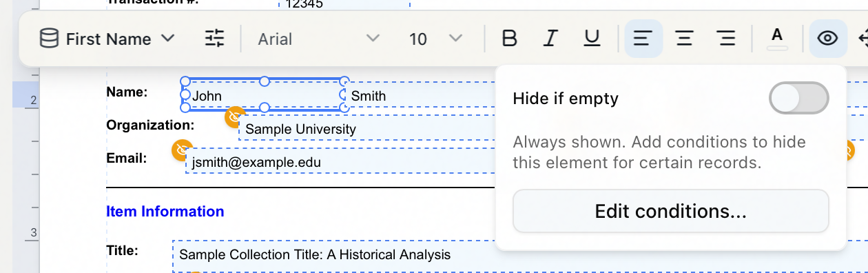Image resolution: width=868 pixels, height=273 pixels.
Task: Click the Name: label
Action: coord(127,92)
